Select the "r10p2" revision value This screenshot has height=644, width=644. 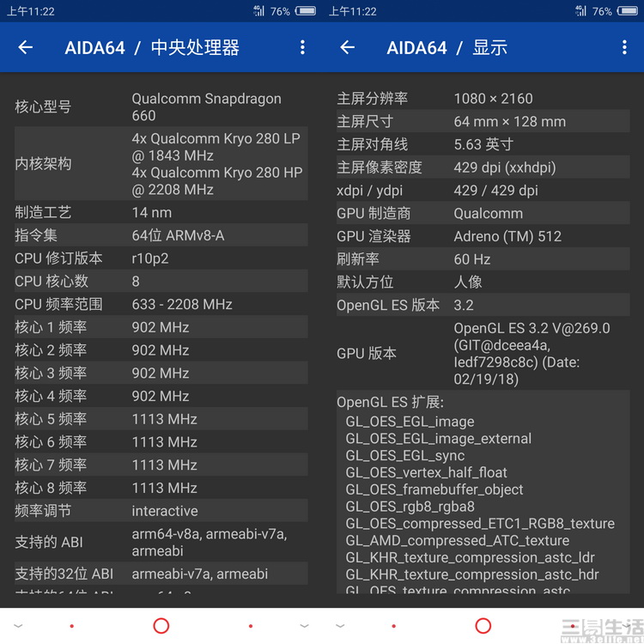(150, 258)
